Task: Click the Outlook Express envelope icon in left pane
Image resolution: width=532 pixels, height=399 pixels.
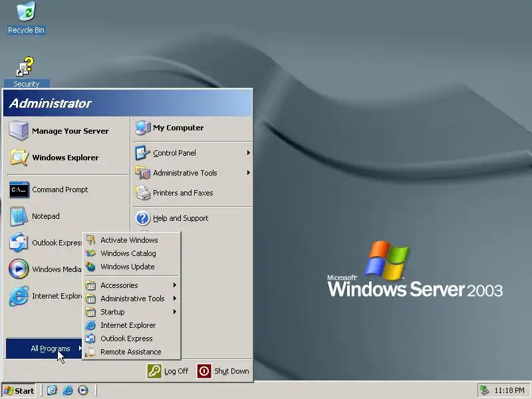Action: point(19,243)
